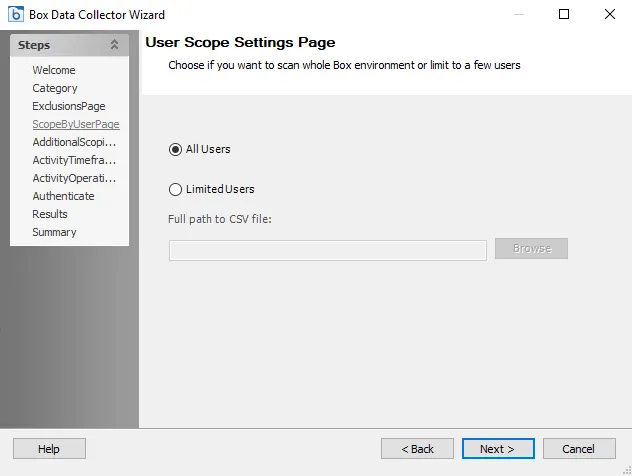Click the 'User Scope Settings Page' heading
Viewport: 632px width, 476px height.
(240, 42)
